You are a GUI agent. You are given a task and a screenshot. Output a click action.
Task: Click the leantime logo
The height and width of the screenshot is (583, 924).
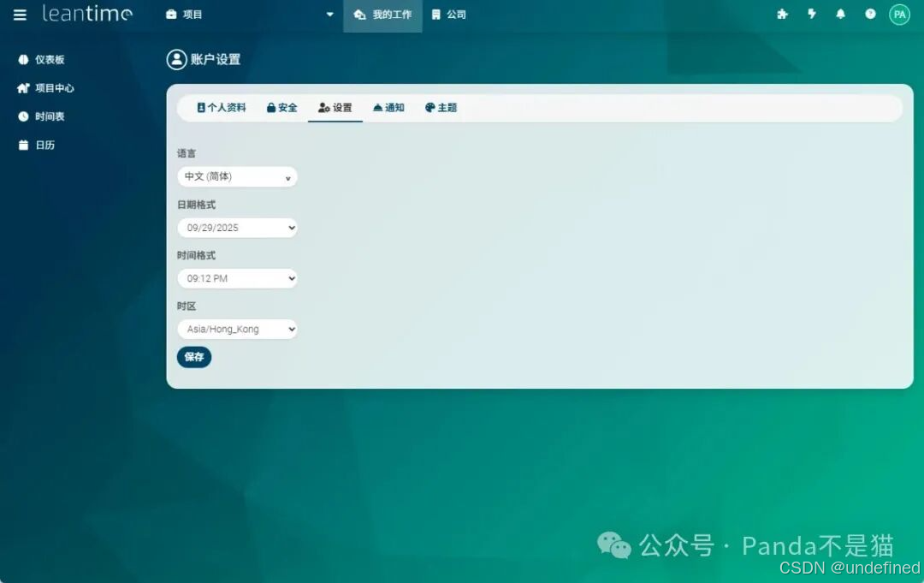(87, 14)
